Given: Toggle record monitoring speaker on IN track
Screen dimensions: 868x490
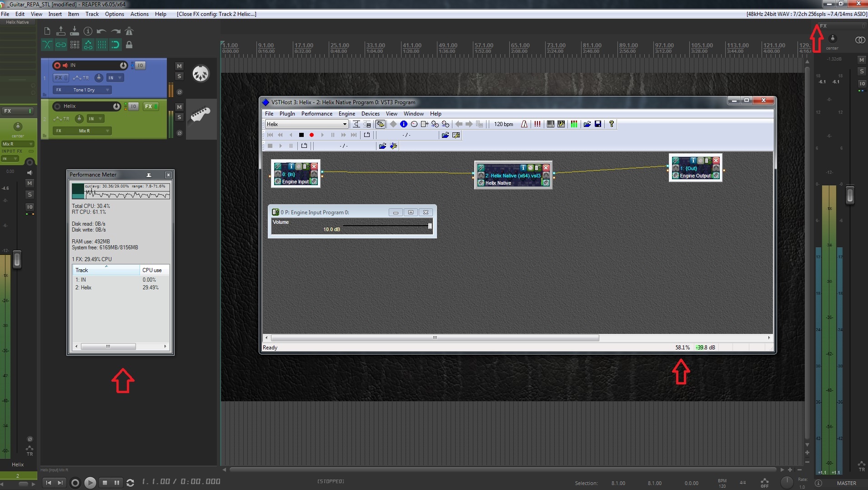Looking at the screenshot, I should tap(65, 66).
